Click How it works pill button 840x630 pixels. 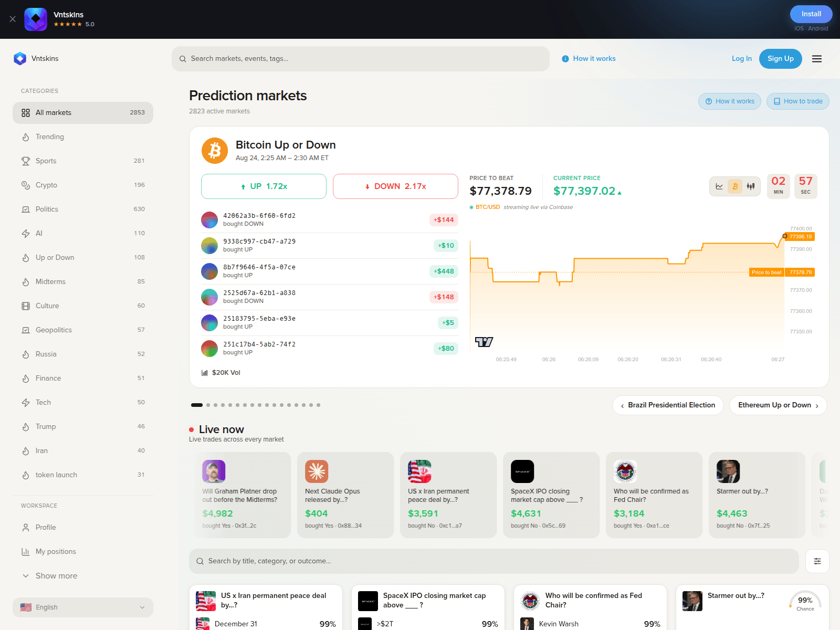pyautogui.click(x=729, y=101)
